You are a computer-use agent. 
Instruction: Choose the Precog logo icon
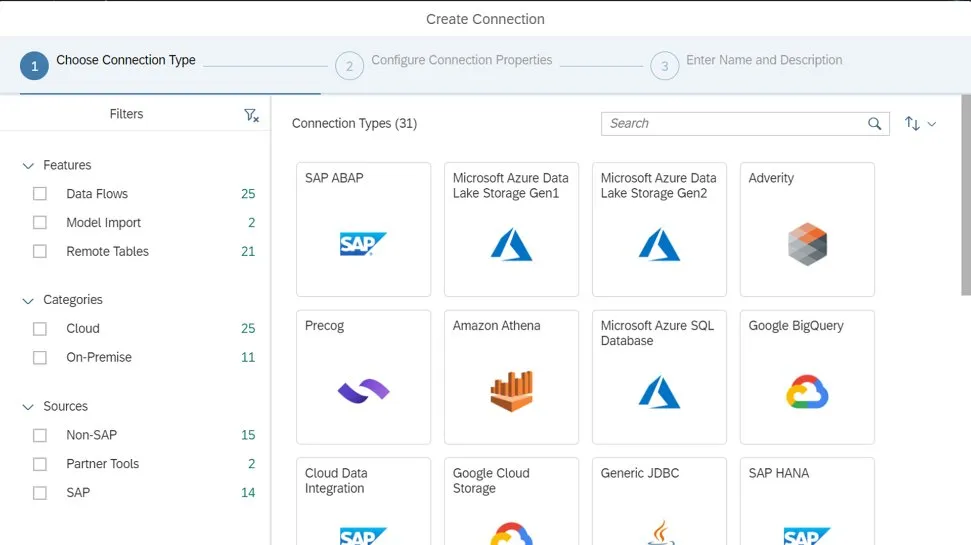coord(363,392)
